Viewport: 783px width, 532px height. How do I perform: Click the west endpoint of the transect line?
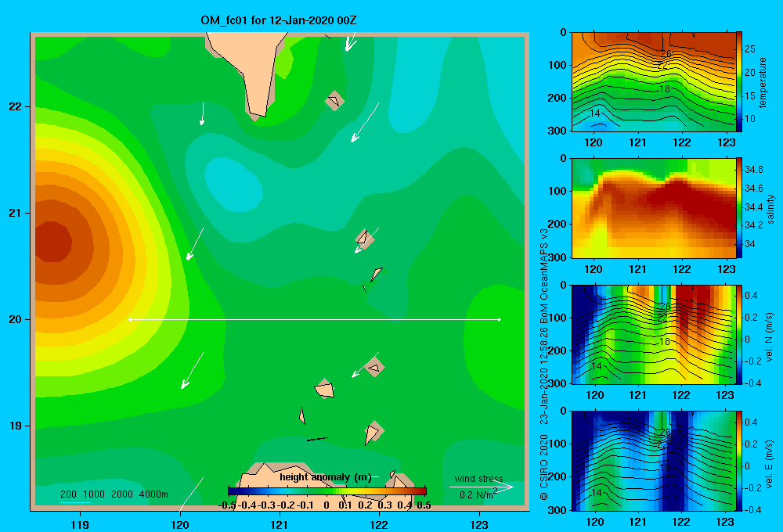(x=130, y=319)
